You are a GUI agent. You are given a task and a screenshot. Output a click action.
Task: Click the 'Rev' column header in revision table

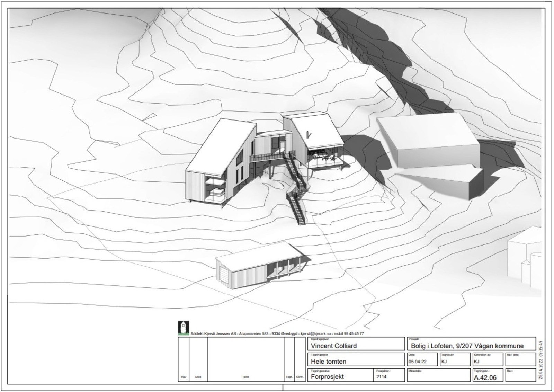(183, 377)
